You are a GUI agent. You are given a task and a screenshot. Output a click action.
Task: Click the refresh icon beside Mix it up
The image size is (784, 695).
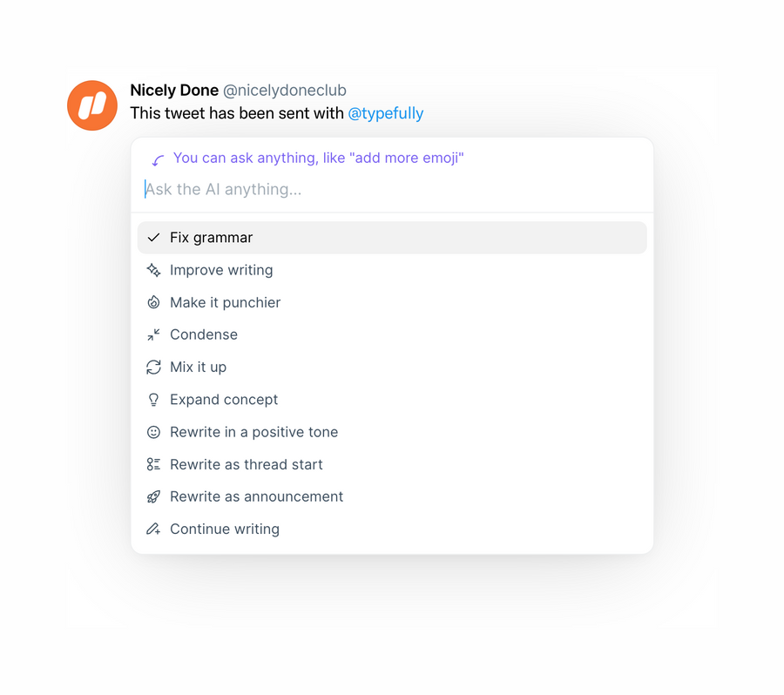(x=154, y=367)
